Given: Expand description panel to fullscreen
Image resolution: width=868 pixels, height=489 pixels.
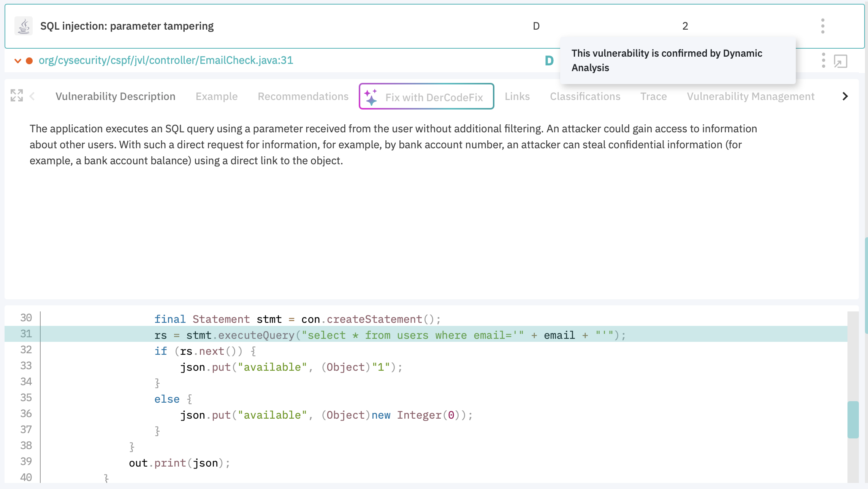Looking at the screenshot, I should point(17,95).
